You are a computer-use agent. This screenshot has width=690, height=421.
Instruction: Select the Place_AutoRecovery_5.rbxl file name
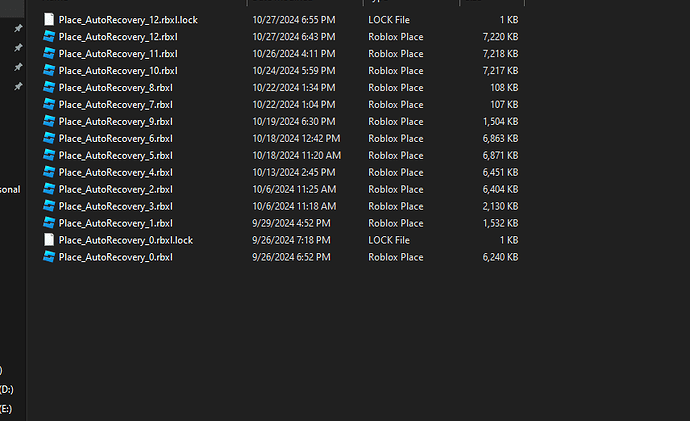[x=115, y=155]
